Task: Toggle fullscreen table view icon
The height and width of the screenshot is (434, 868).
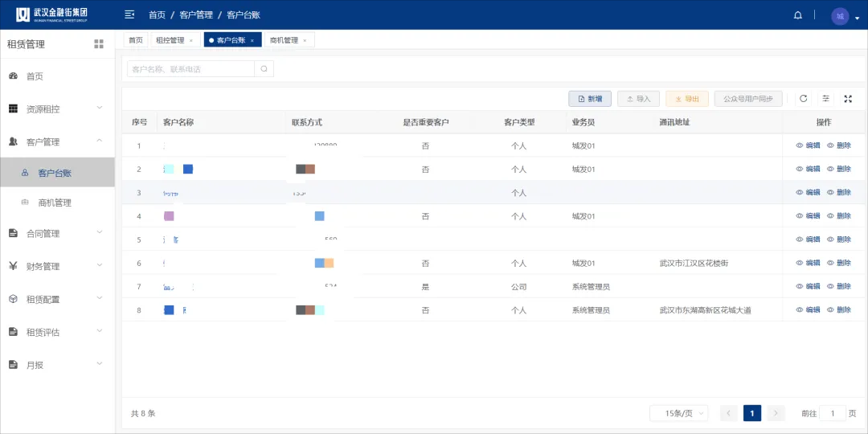Action: pos(848,99)
